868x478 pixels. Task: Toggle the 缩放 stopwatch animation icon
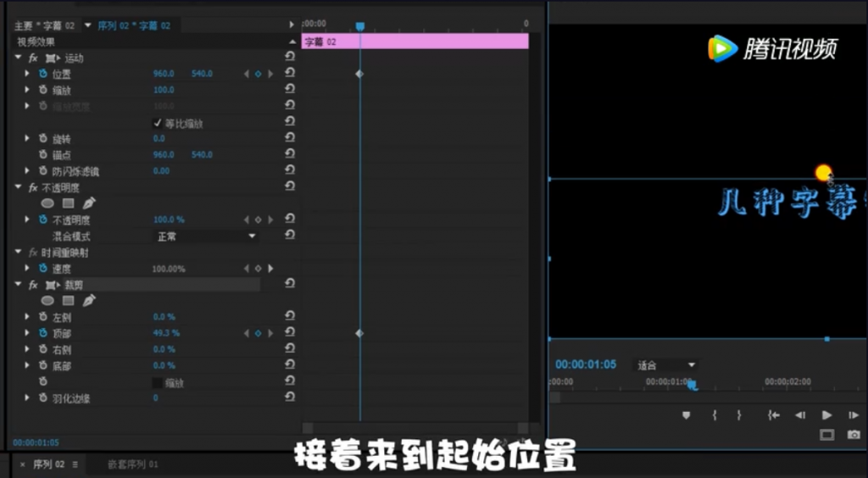pyautogui.click(x=43, y=90)
